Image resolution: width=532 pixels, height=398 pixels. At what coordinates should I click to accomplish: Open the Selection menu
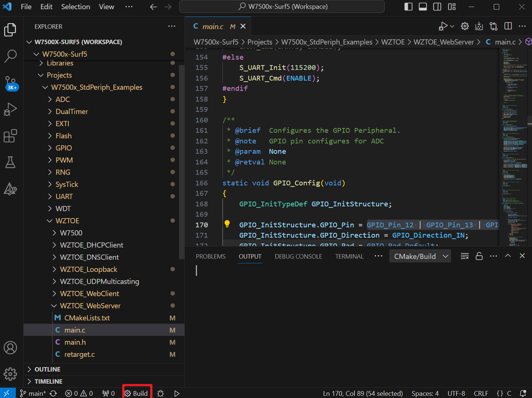pyautogui.click(x=75, y=7)
